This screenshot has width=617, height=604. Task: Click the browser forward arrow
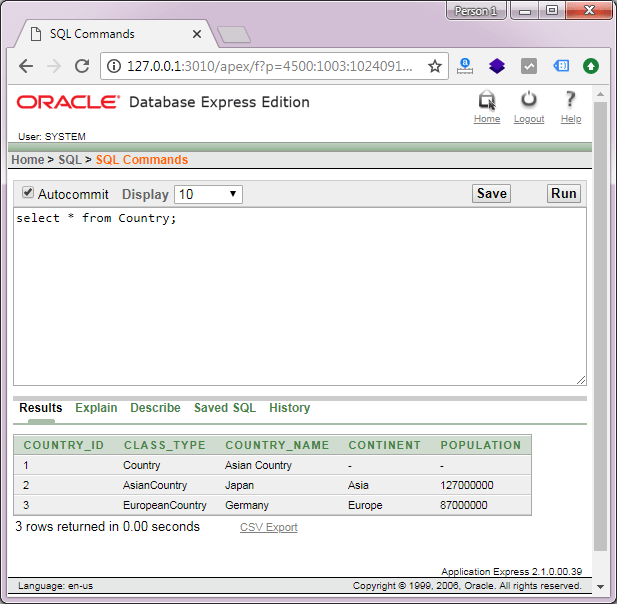pos(54,66)
